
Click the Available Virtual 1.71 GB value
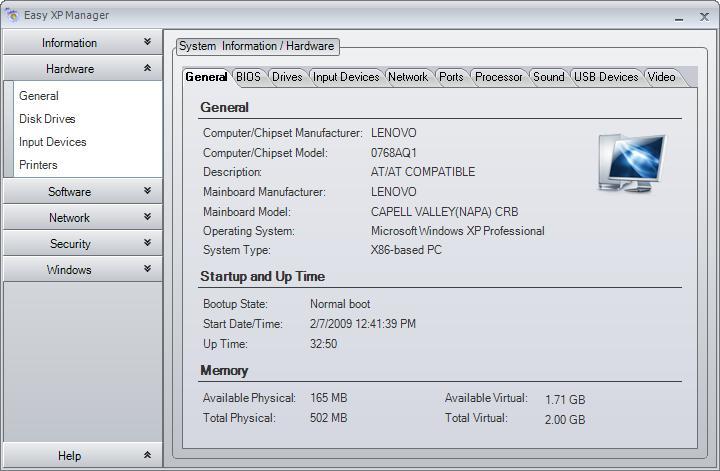[565, 399]
